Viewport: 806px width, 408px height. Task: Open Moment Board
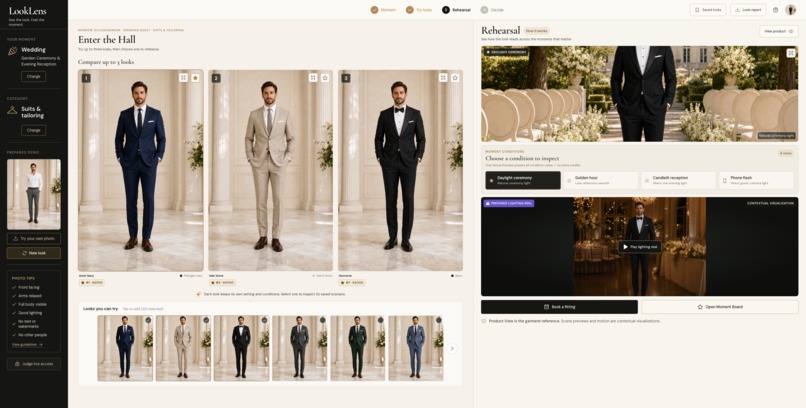click(x=720, y=307)
